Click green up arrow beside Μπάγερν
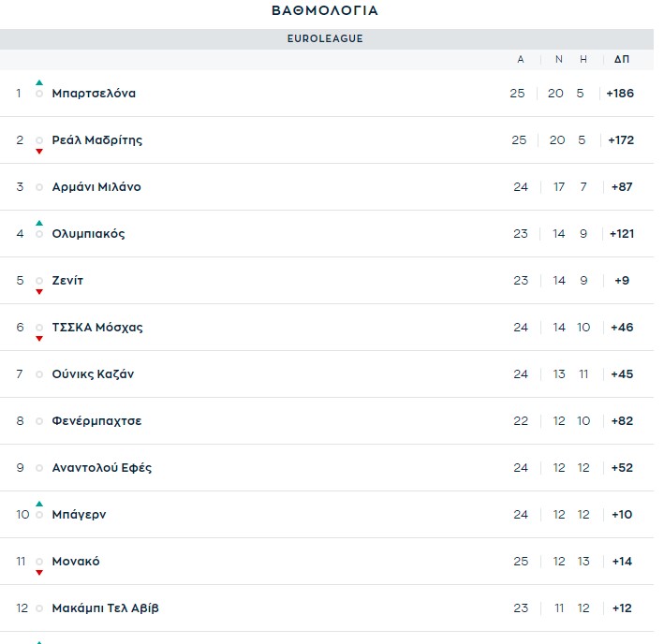664x644 pixels. (39, 505)
